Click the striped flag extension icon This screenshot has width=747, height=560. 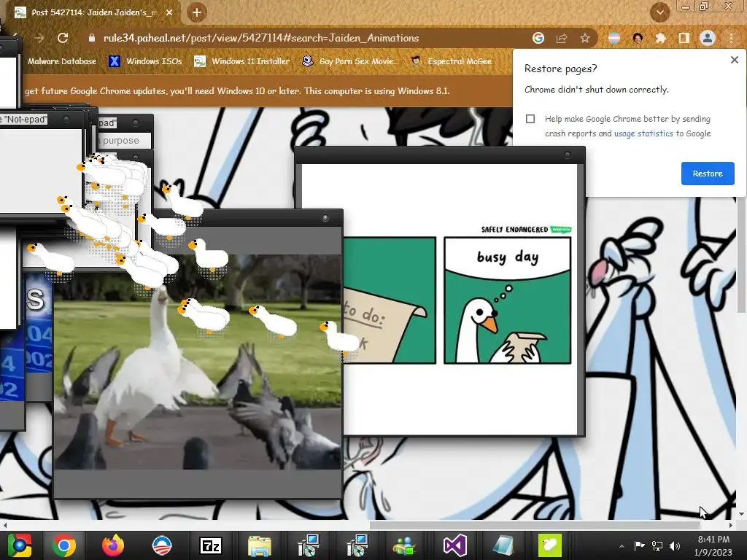click(x=614, y=38)
